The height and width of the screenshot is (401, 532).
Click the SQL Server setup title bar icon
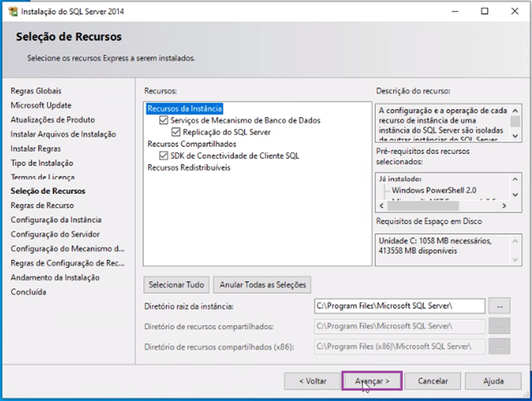click(x=13, y=11)
